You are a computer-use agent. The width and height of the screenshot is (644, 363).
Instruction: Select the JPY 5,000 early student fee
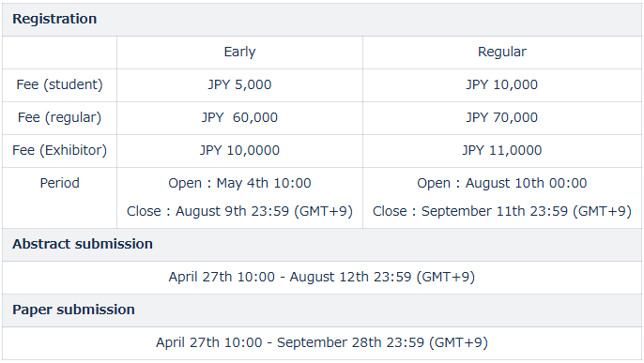[239, 85]
